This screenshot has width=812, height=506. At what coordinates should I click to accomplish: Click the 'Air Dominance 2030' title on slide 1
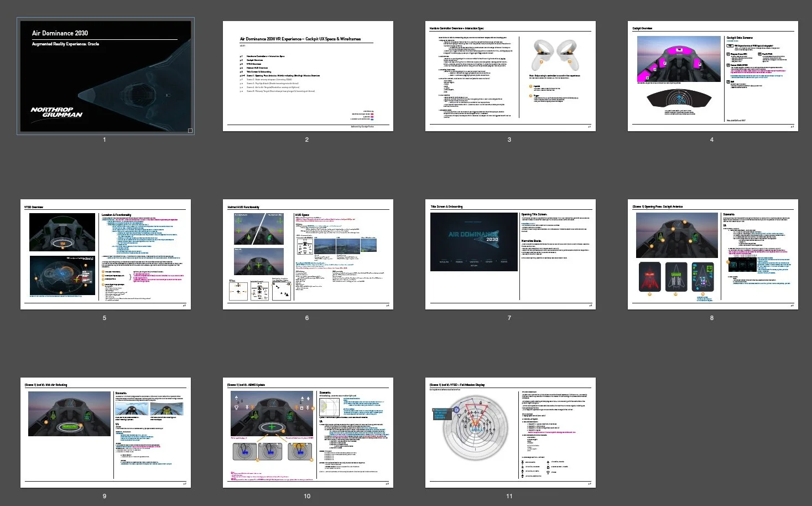pos(60,33)
